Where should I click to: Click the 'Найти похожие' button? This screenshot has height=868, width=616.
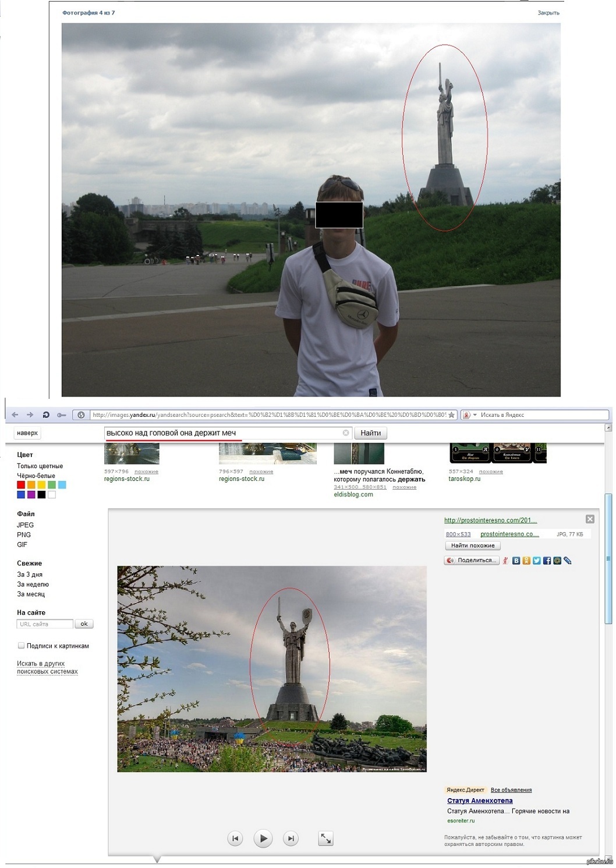point(473,545)
